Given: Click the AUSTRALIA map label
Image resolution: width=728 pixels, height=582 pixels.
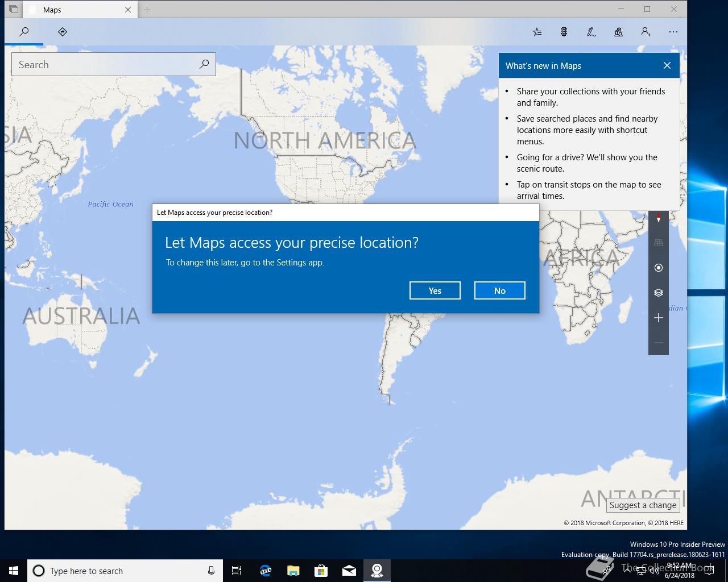Looking at the screenshot, I should [81, 316].
